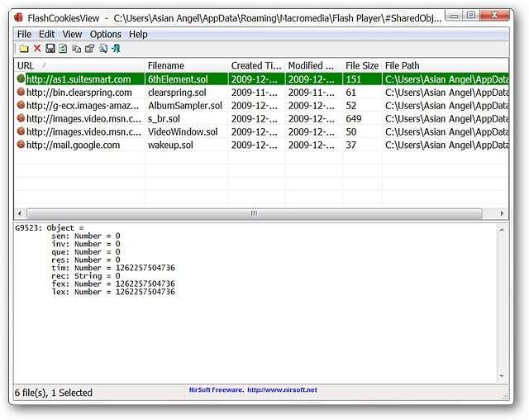Click the refresh toolbar icon
529x420 pixels.
tap(63, 49)
